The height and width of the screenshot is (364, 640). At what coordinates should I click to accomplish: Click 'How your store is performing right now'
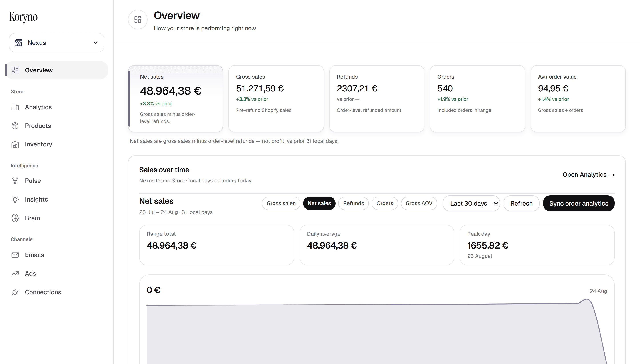pos(205,28)
